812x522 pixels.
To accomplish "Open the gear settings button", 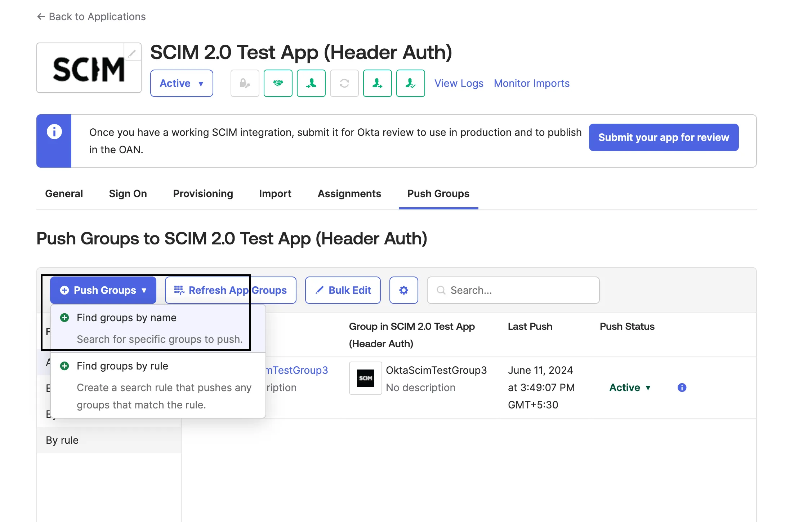I will point(404,290).
